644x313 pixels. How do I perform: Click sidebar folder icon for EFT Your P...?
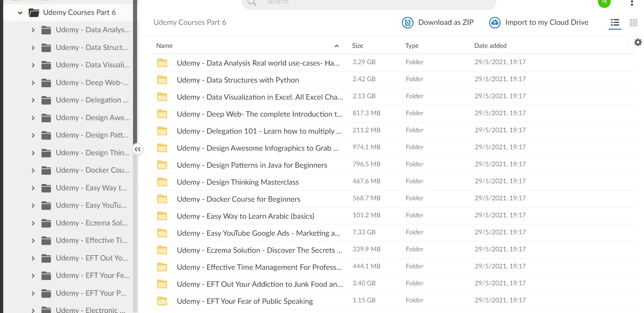click(x=46, y=294)
